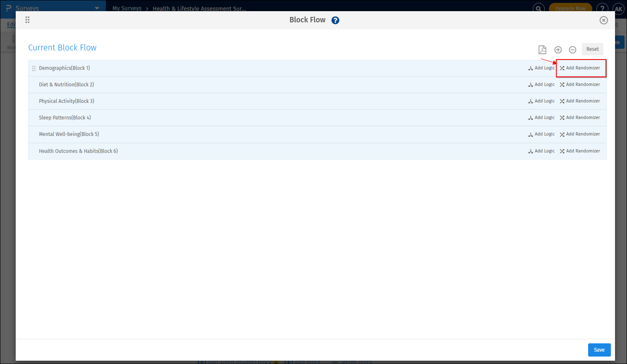
Task: Click the search icon in the top bar
Action: point(538,8)
